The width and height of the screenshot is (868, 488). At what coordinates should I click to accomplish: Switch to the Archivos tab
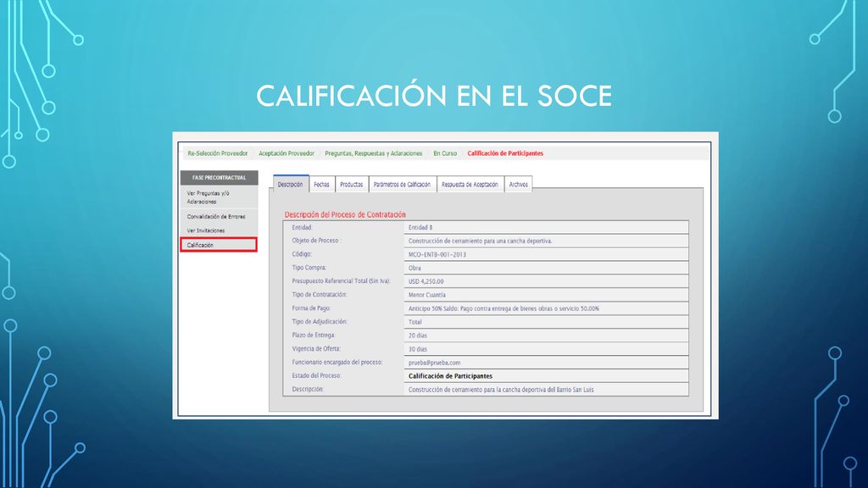[519, 184]
